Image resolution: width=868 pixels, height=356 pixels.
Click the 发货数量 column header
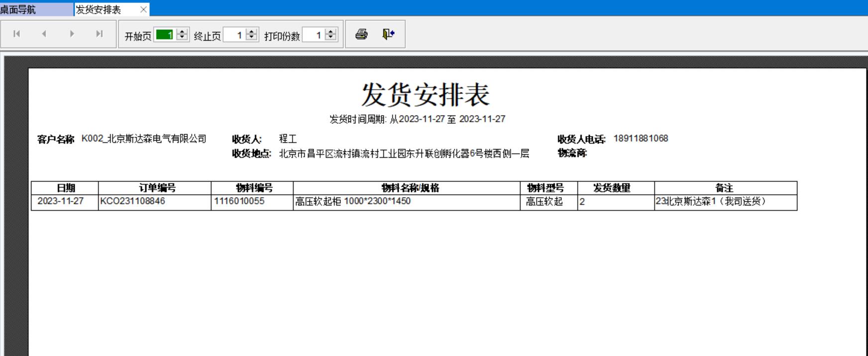point(612,188)
